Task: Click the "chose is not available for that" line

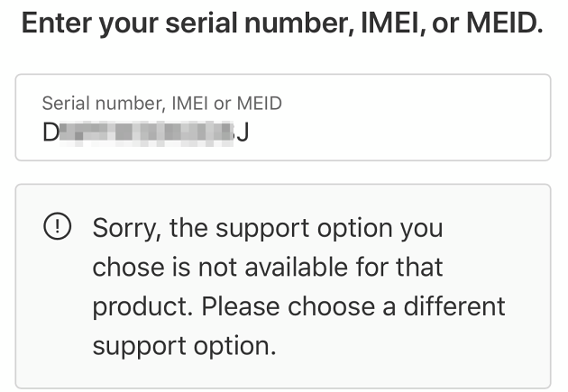Action: pyautogui.click(x=268, y=267)
